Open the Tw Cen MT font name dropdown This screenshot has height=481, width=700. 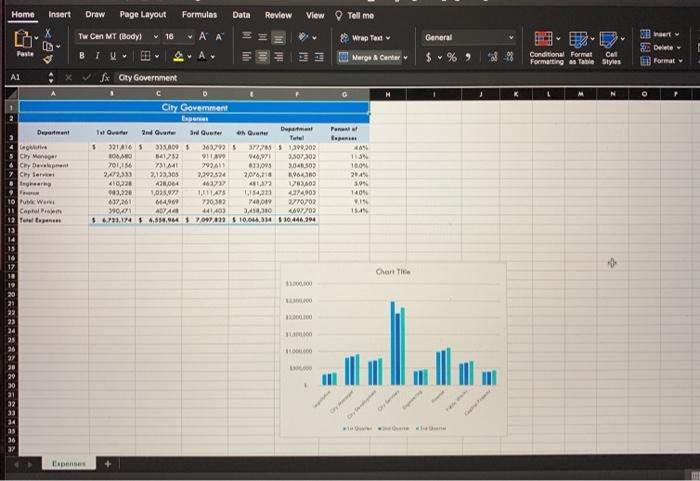[x=156, y=37]
